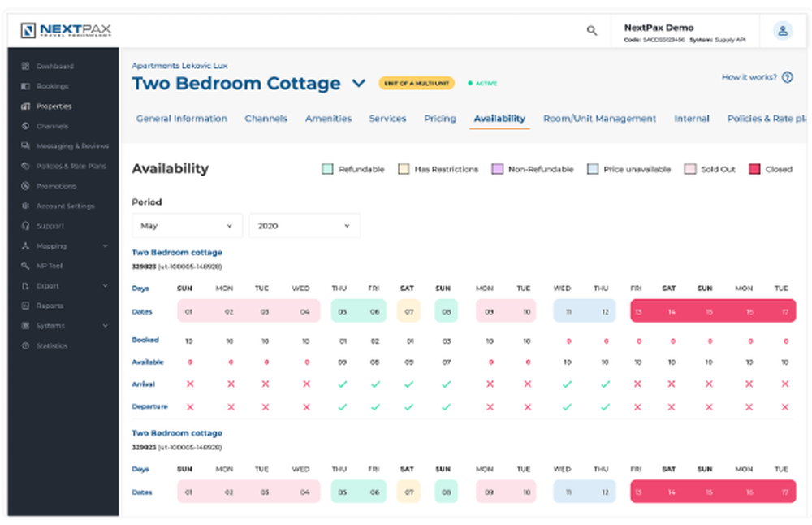Click the Support headset icon
Viewport: 812px width, 525px height.
pos(26,226)
